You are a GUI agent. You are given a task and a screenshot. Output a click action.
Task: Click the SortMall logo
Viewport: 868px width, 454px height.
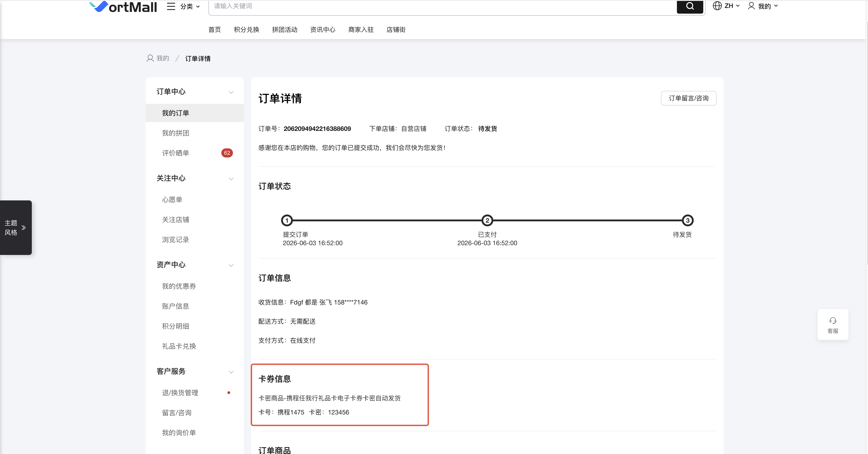(x=123, y=7)
